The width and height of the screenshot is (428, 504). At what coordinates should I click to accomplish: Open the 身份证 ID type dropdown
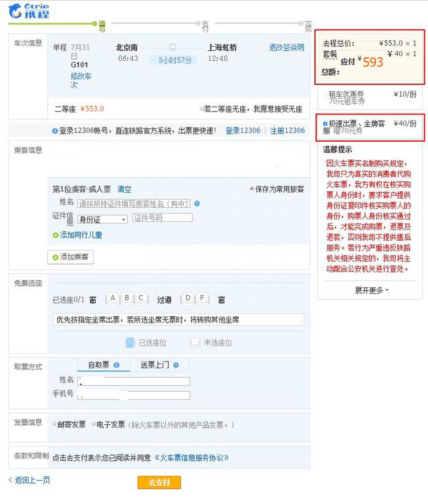point(102,219)
